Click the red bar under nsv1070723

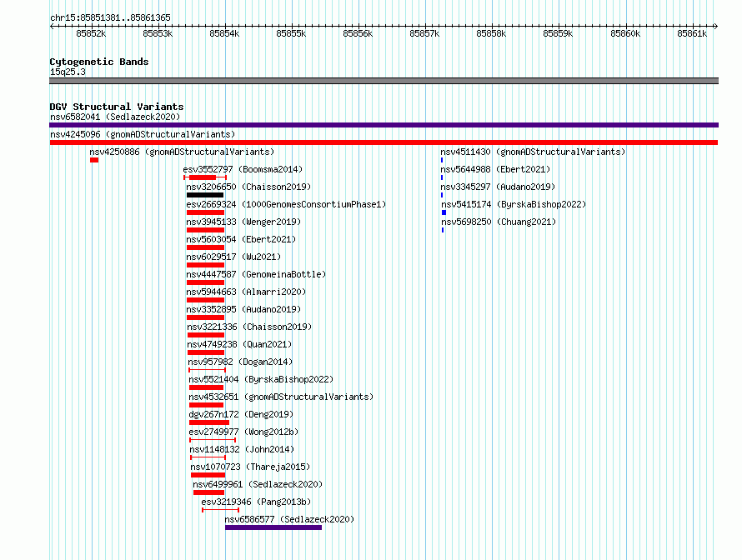click(208, 475)
